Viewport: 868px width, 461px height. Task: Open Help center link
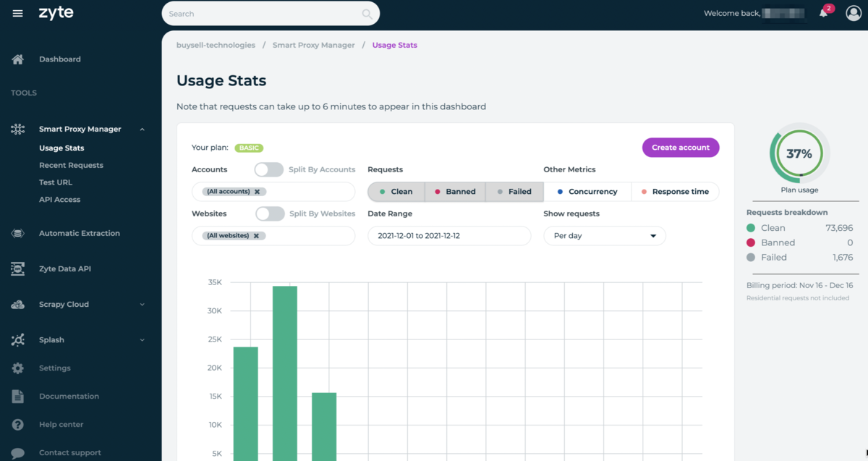61,424
